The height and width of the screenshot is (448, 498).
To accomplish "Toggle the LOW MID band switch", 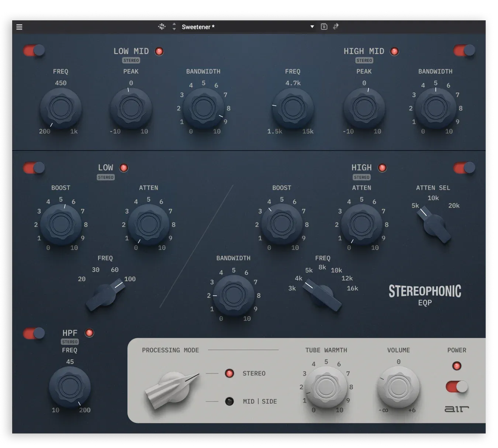I will click(x=34, y=50).
